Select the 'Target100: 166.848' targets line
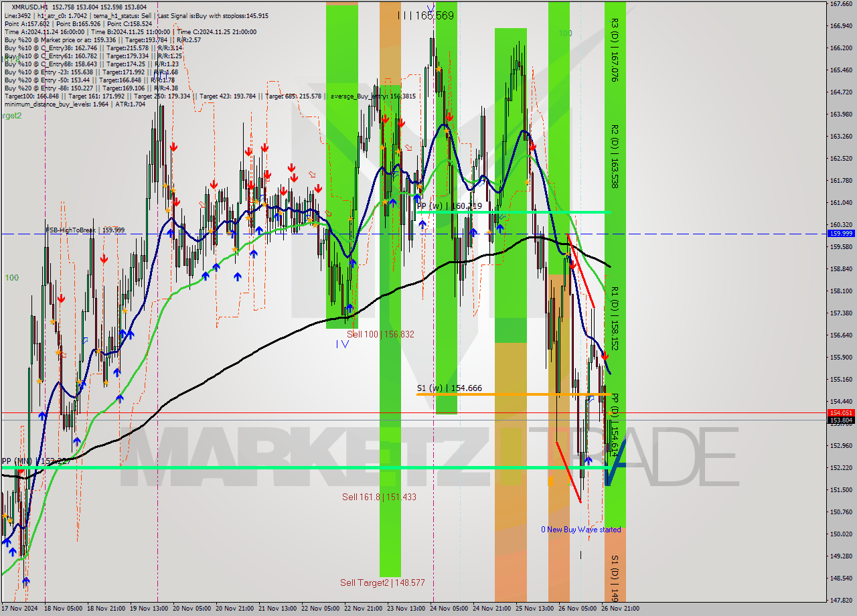Image resolution: width=857 pixels, height=616 pixels. pos(210,96)
